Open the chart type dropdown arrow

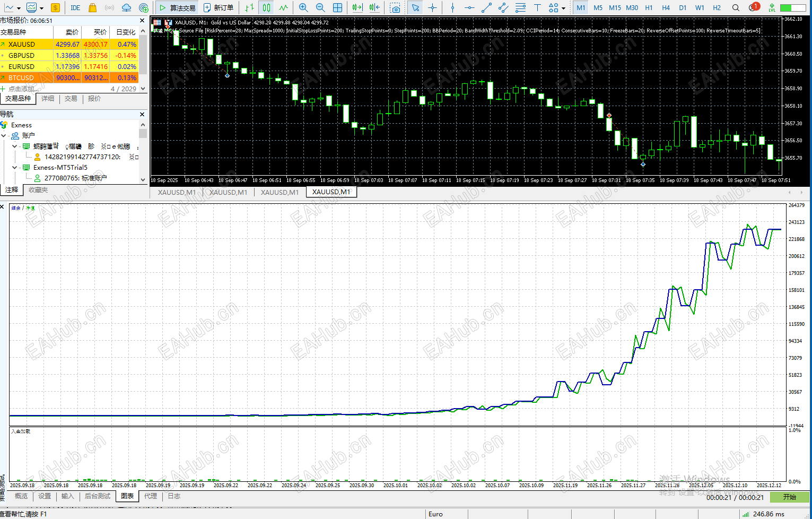coord(19,8)
